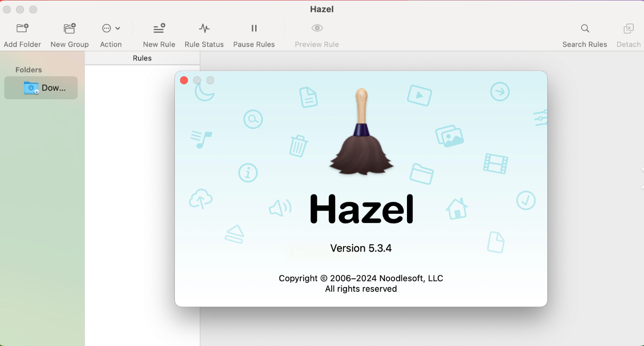Click the Hazel feather duster logo
The height and width of the screenshot is (346, 644).
click(x=361, y=131)
